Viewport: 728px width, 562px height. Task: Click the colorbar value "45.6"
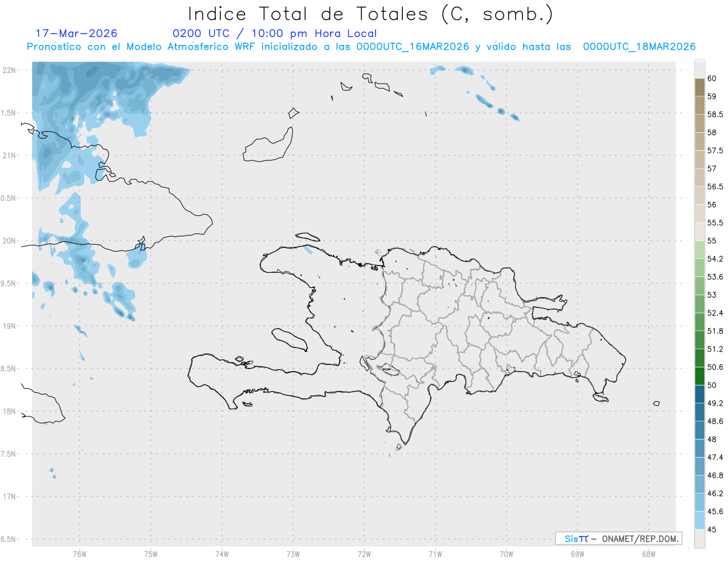[715, 512]
